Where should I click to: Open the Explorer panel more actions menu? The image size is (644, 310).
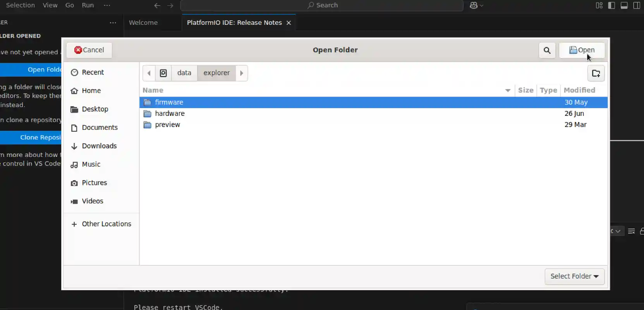pyautogui.click(x=113, y=22)
